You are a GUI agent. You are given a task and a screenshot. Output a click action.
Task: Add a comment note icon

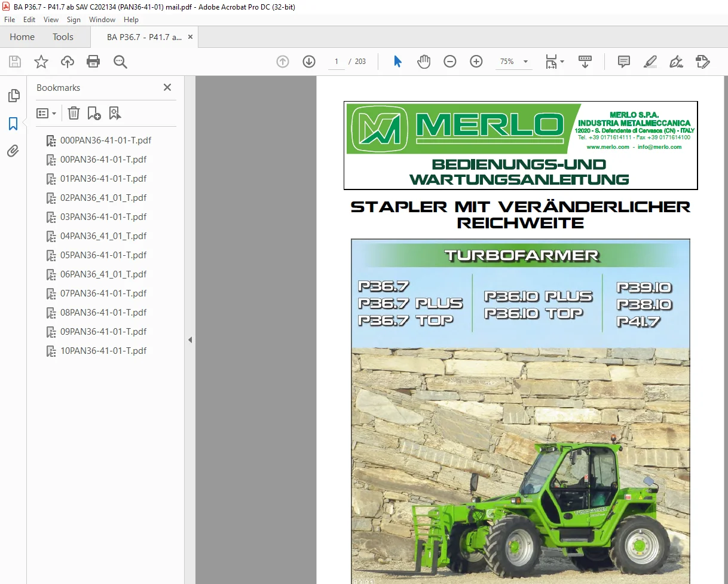(x=624, y=62)
